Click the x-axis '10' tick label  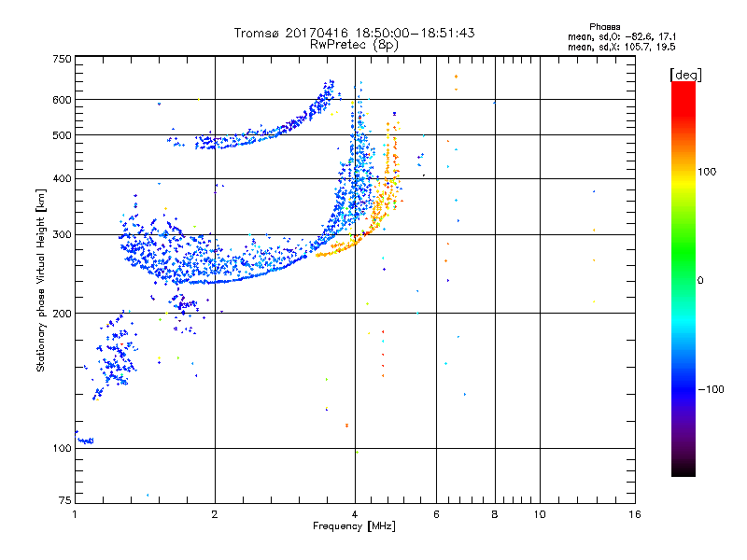540,514
